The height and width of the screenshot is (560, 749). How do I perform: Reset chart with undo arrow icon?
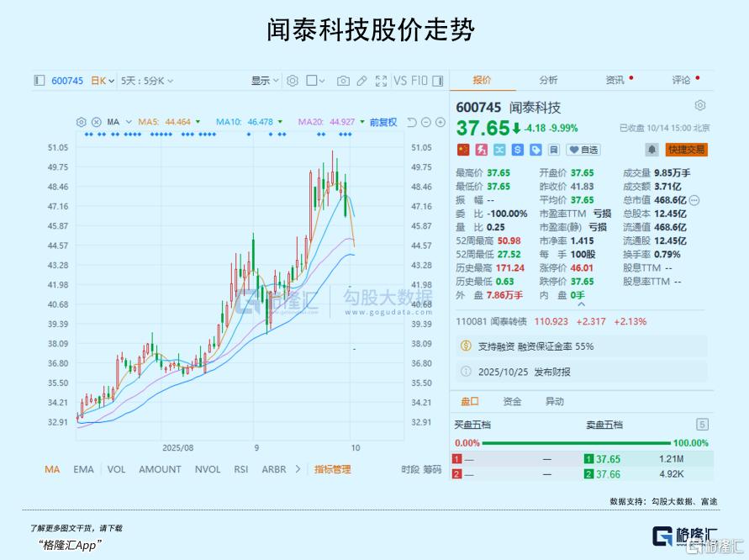click(x=412, y=122)
